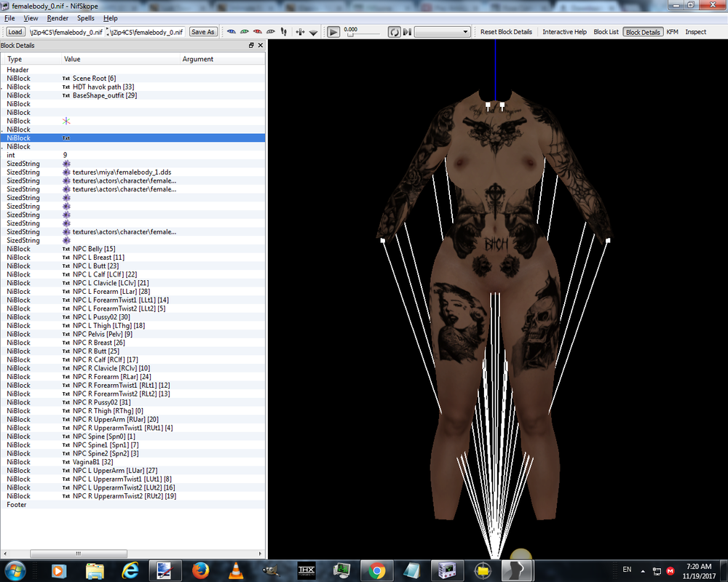
Task: Click Txt icon next to NPC L Breast [11]
Action: [x=66, y=258]
